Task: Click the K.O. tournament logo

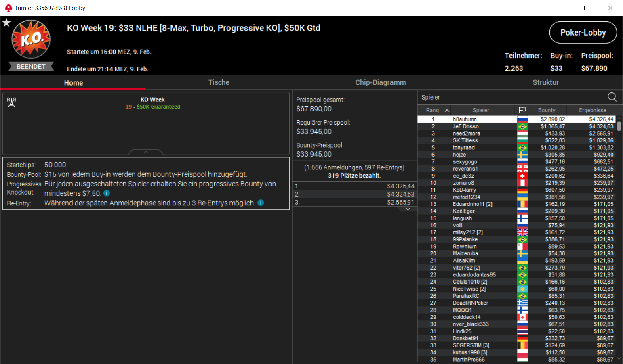Action: 31,39
